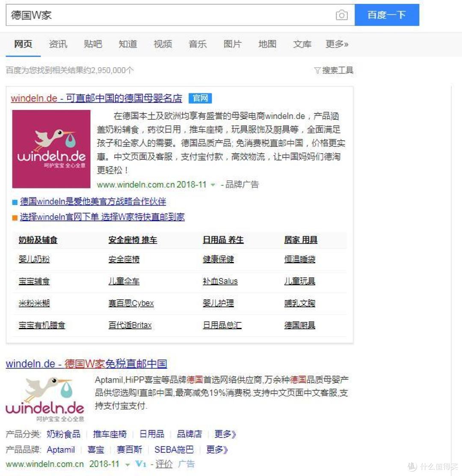Open the 儿童玩具 link

[x=300, y=281]
